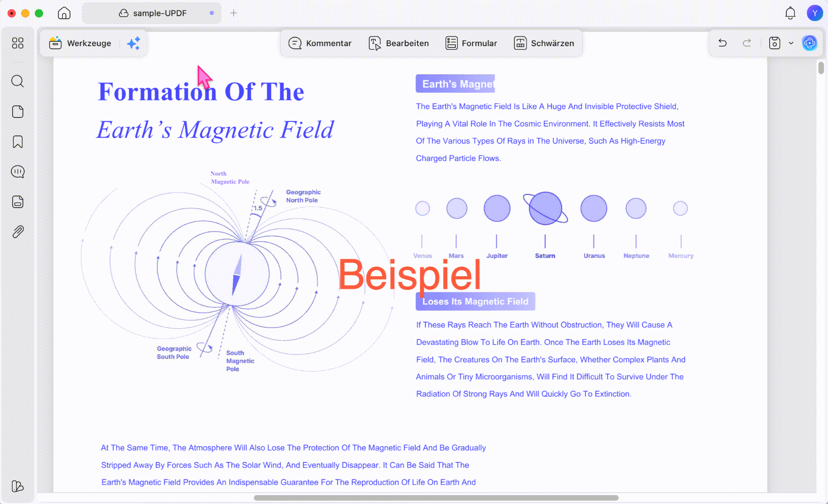Click the 'Mercury' planet label

click(x=681, y=256)
